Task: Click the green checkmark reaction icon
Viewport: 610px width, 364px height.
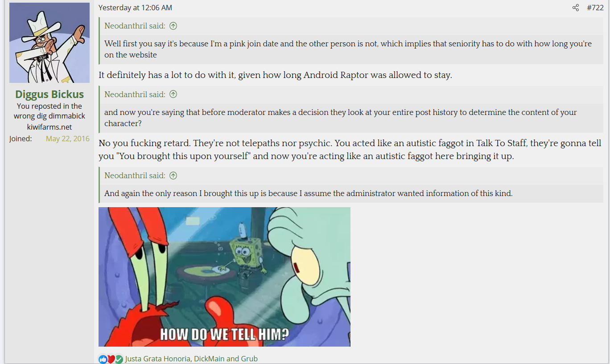Action: click(x=119, y=359)
